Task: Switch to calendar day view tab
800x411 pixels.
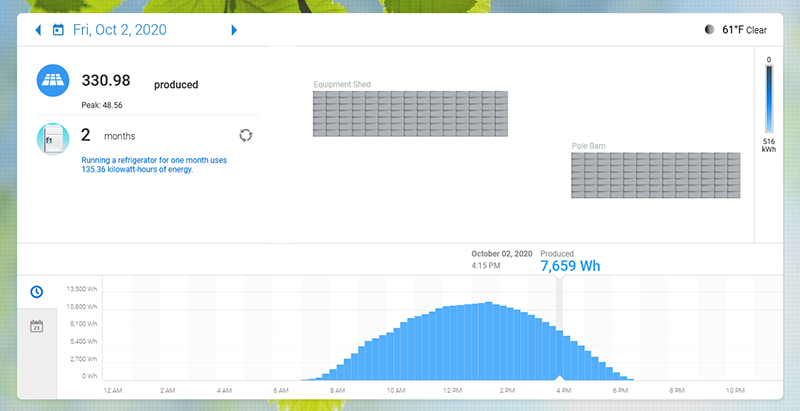Action: [36, 326]
